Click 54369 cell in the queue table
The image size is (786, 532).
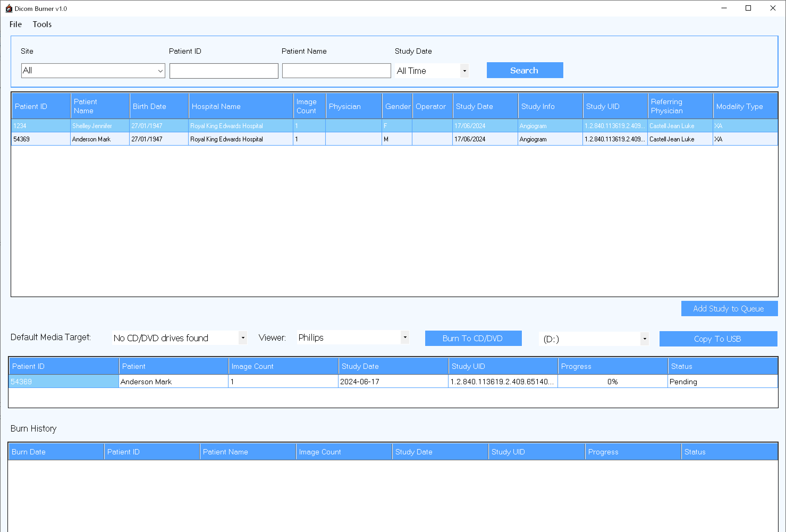click(64, 382)
